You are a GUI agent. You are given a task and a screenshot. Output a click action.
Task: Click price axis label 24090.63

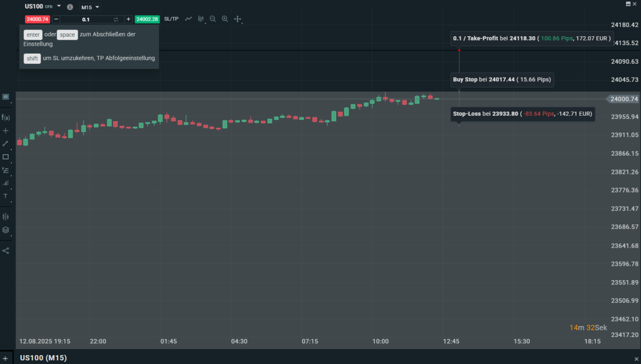[x=625, y=62]
